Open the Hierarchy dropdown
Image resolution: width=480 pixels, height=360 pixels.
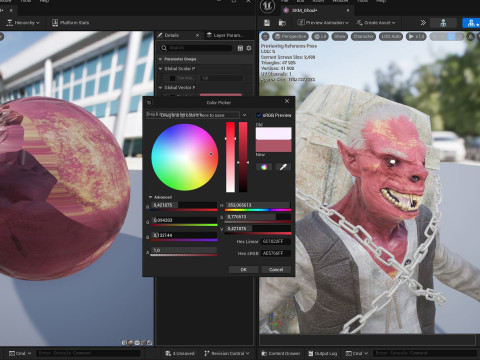tap(23, 23)
